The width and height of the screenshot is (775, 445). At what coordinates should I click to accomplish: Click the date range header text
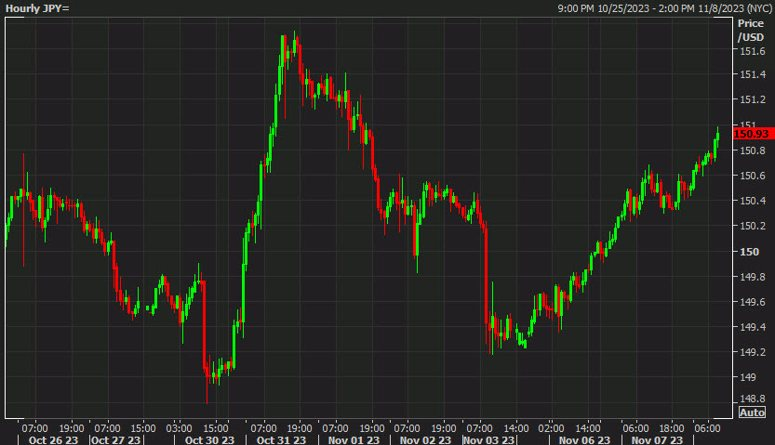click(x=664, y=8)
